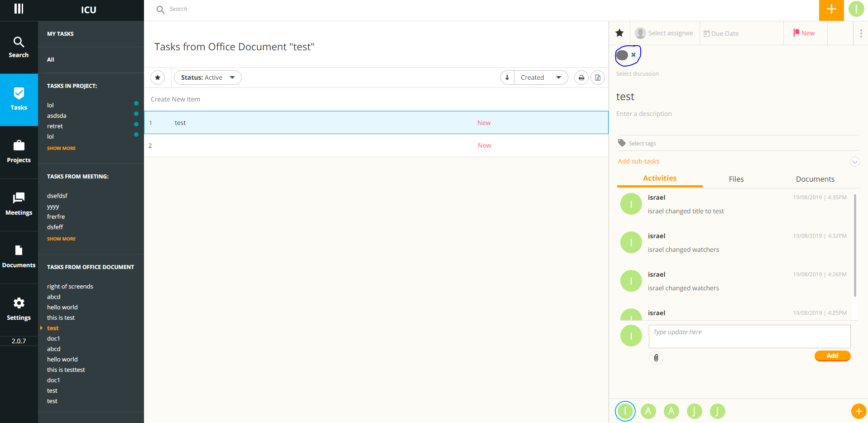Viewport: 868px width, 423px height.
Task: Toggle favorite star on the test task panel
Action: [x=619, y=33]
